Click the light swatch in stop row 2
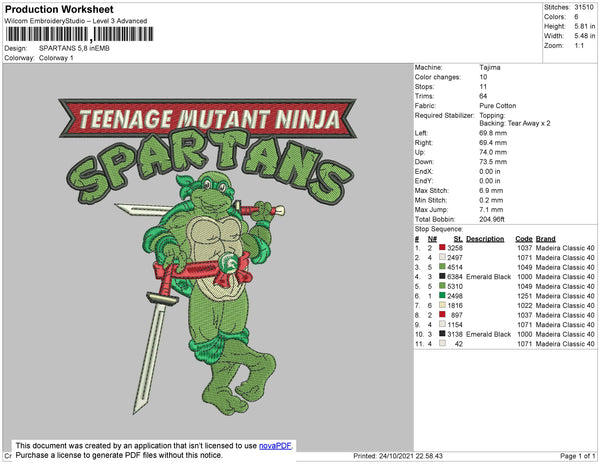This screenshot has width=600, height=464. 442,257
